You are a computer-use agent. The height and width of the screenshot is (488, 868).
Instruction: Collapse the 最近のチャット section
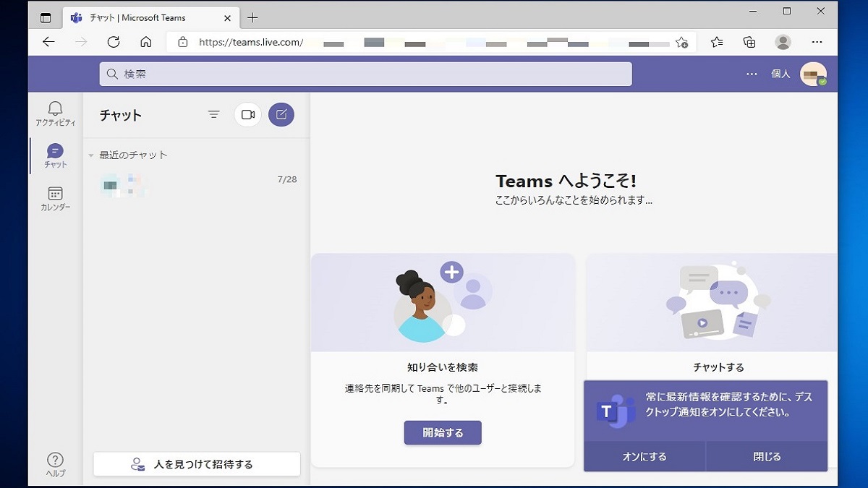click(x=91, y=155)
